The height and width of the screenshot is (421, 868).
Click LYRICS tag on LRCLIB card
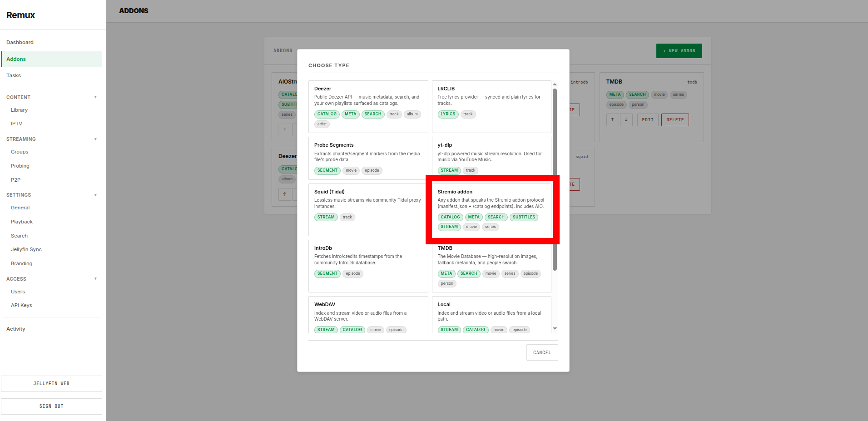448,114
